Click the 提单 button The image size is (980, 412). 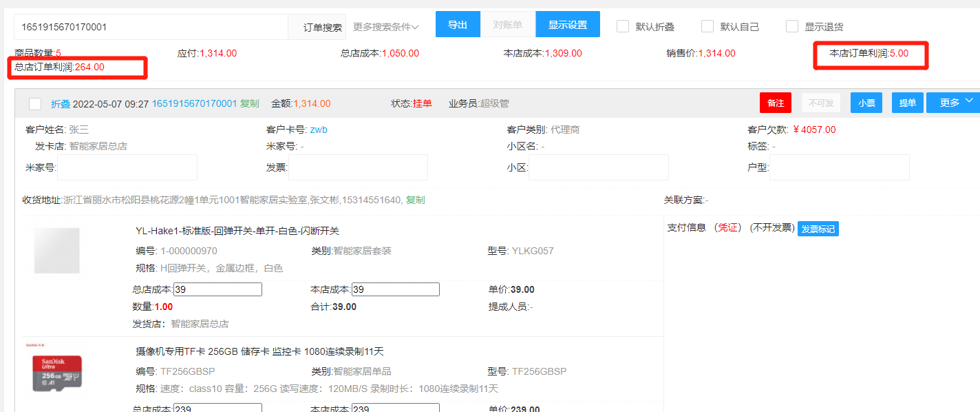[x=908, y=103]
